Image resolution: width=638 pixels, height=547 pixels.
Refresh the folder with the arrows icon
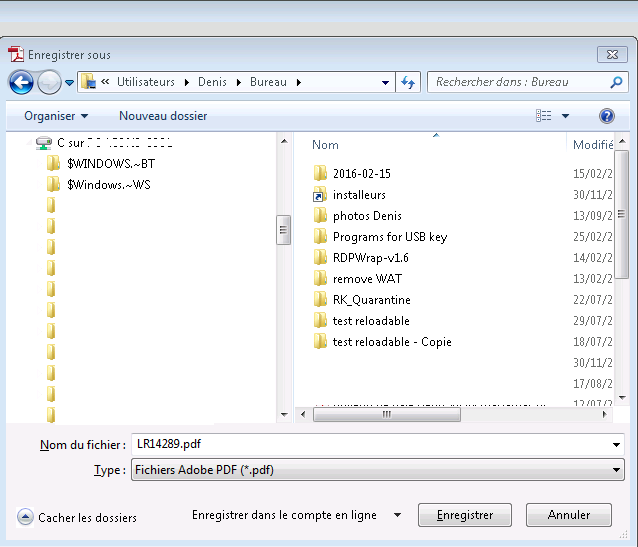tap(408, 82)
